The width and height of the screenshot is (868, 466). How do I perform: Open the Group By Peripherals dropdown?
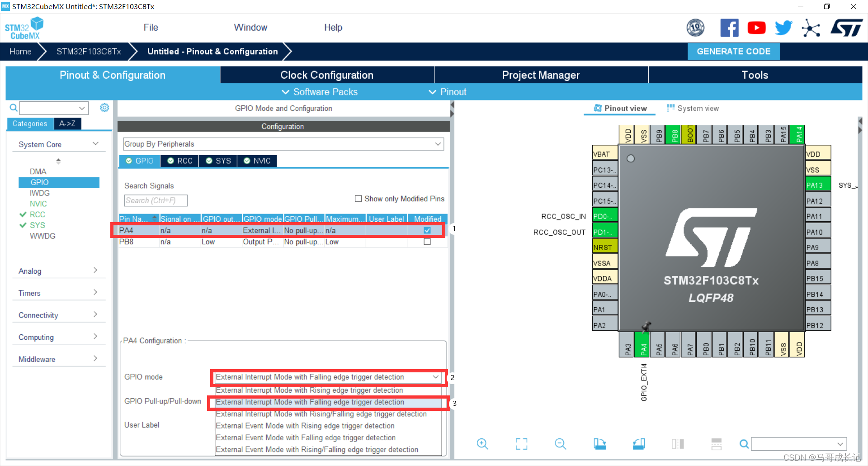283,144
